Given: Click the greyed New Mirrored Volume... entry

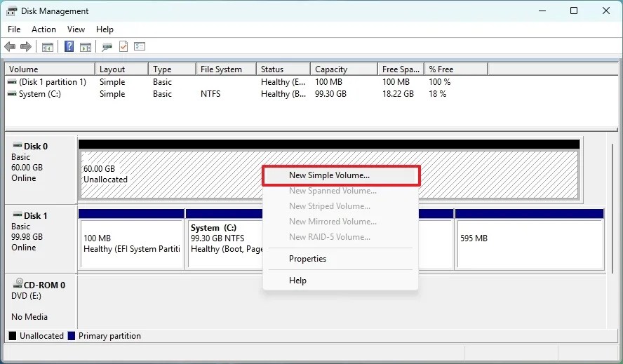Looking at the screenshot, I should [340, 222].
